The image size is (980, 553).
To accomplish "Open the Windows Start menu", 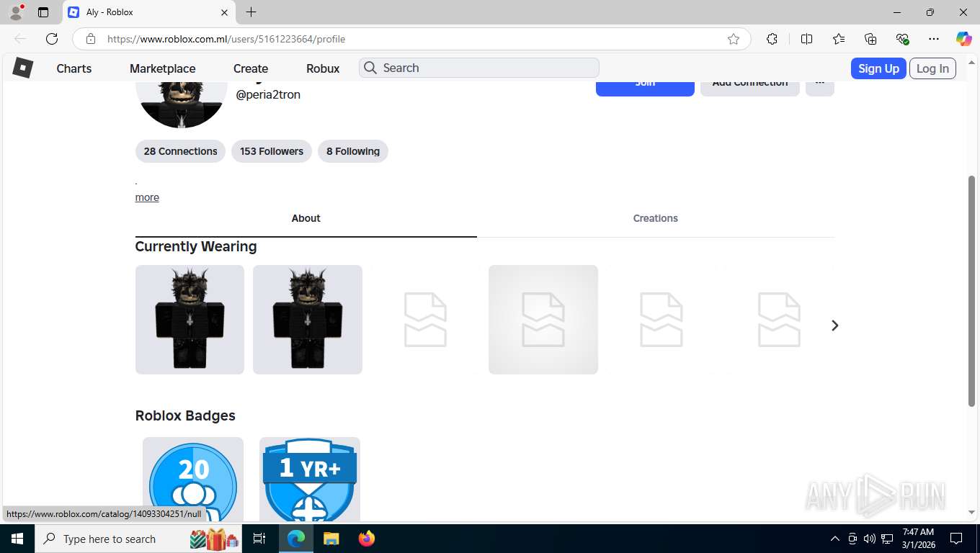I will coord(17,539).
